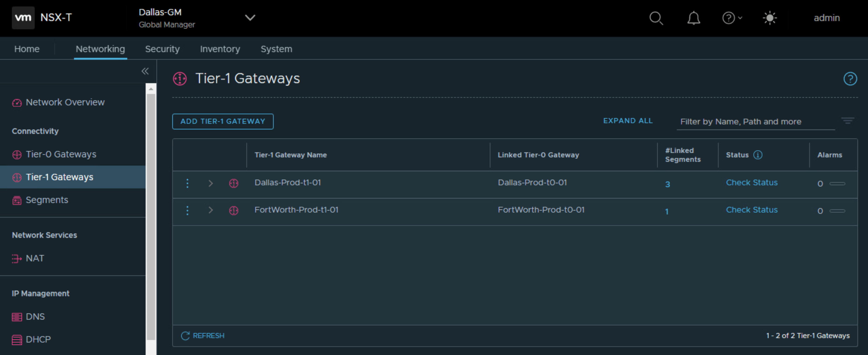Open the admin user menu
The width and height of the screenshot is (868, 355).
pos(827,18)
